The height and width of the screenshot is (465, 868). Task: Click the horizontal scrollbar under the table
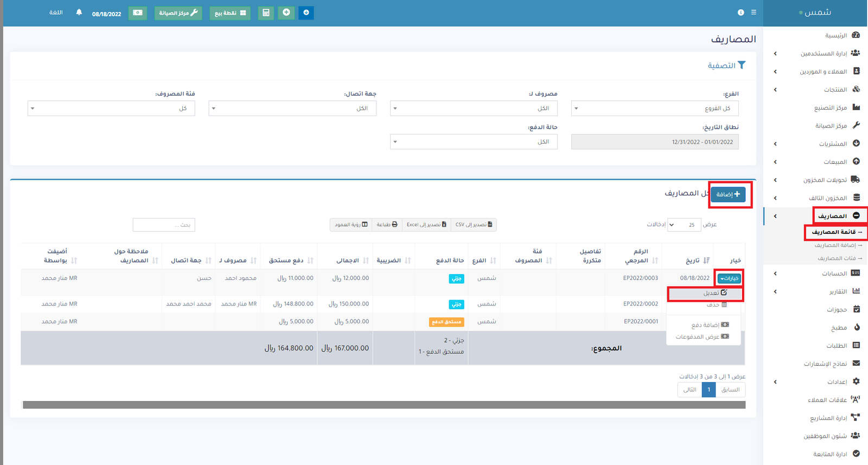click(384, 405)
